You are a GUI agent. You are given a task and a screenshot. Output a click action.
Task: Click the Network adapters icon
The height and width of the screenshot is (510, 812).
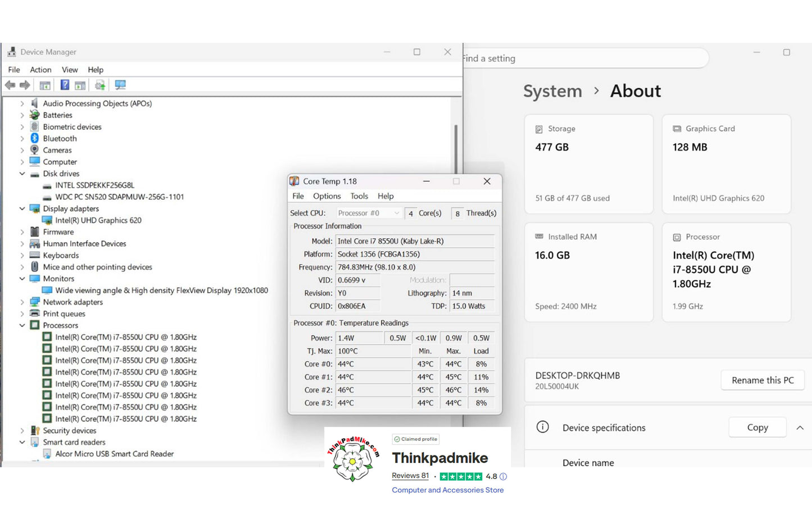pos(35,302)
